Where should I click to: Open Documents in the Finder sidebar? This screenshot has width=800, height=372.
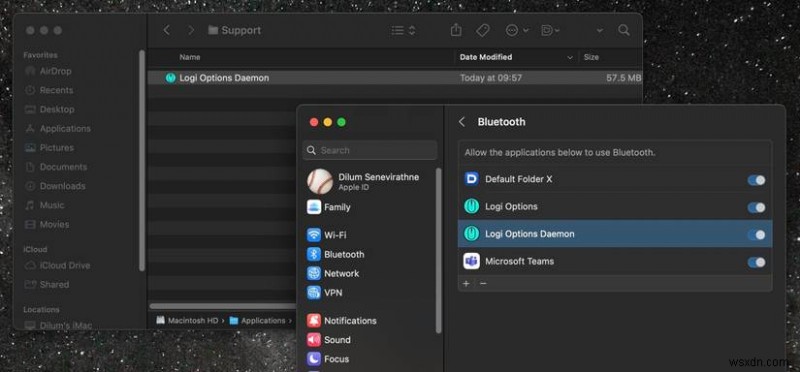coord(56,167)
